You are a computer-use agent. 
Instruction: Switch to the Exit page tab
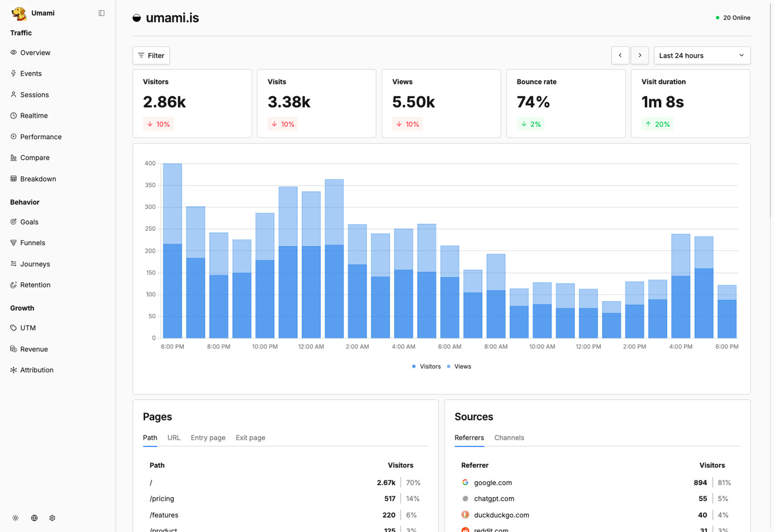point(250,437)
